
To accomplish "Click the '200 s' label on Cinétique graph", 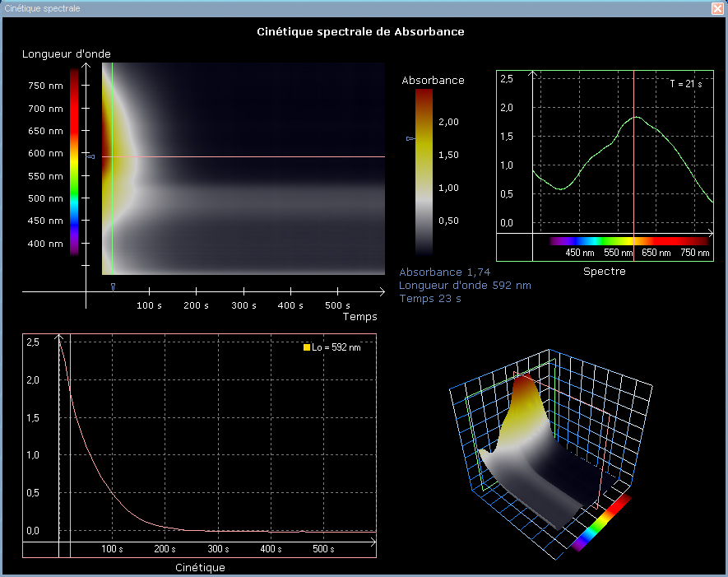I will 165,549.
